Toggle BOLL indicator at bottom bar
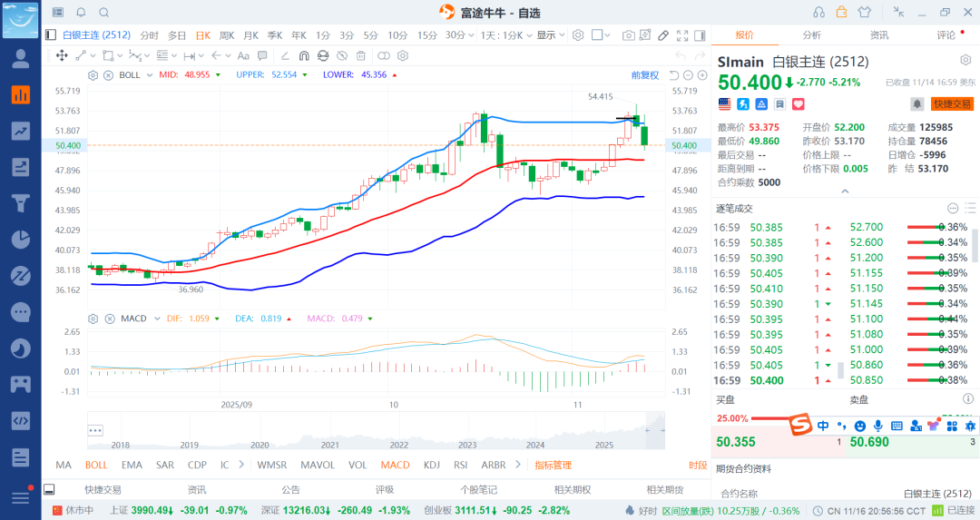980x520 pixels. tap(96, 465)
